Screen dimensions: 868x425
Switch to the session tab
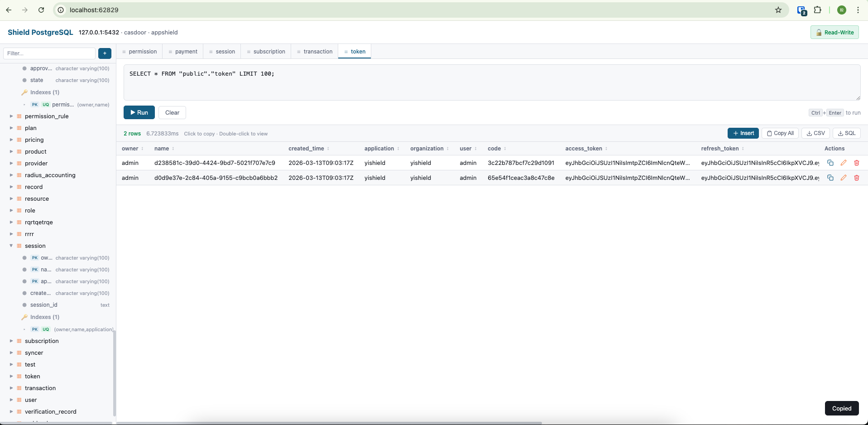pos(222,52)
